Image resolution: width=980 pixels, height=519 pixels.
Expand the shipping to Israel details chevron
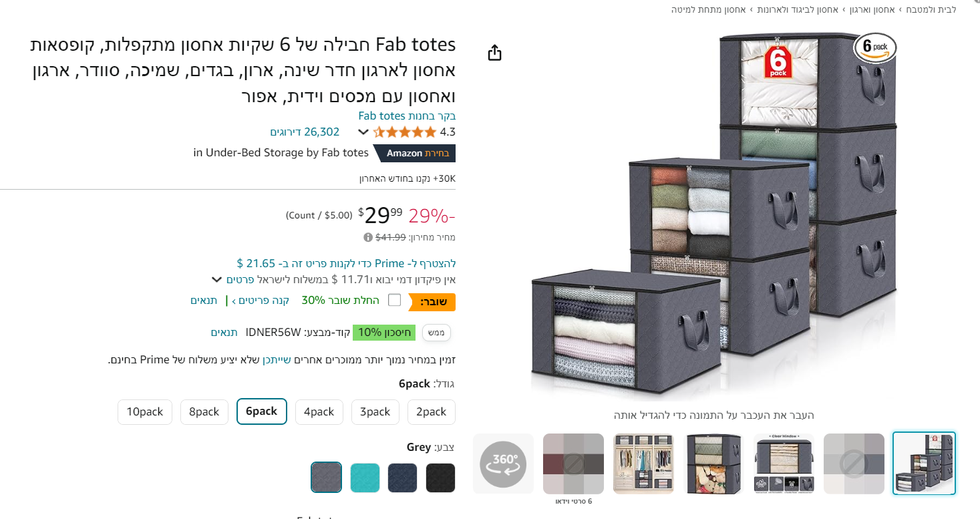click(x=217, y=280)
